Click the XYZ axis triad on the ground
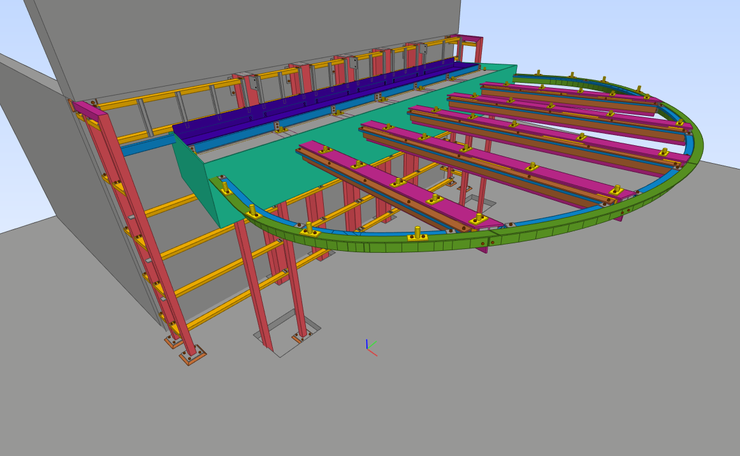This screenshot has height=456, width=740. (368, 347)
